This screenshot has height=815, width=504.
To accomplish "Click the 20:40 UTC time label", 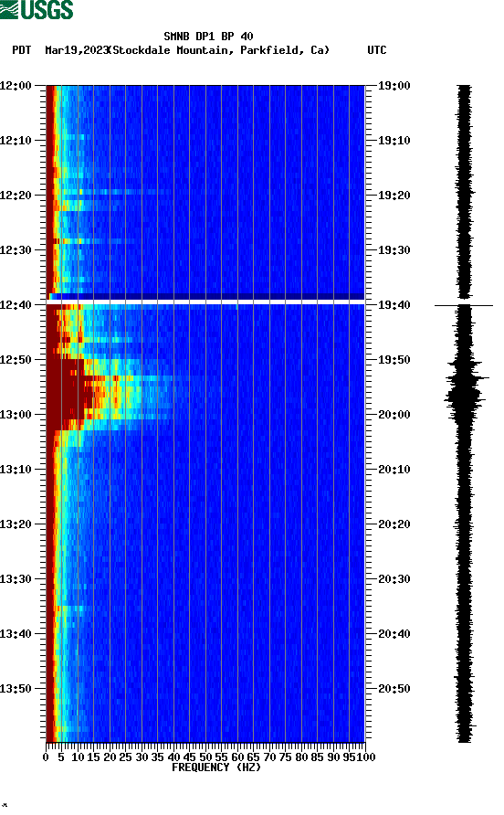I will point(394,634).
